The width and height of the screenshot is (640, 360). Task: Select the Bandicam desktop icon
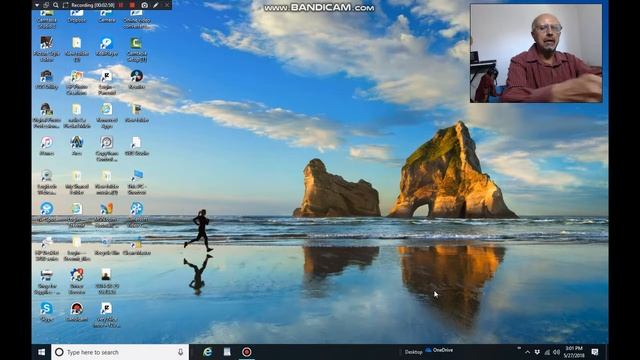(x=77, y=312)
